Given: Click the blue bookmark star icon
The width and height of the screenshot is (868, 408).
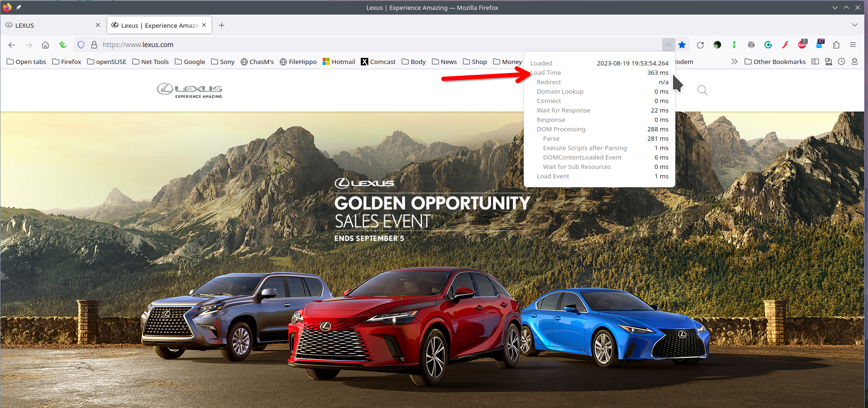Looking at the screenshot, I should pyautogui.click(x=682, y=45).
